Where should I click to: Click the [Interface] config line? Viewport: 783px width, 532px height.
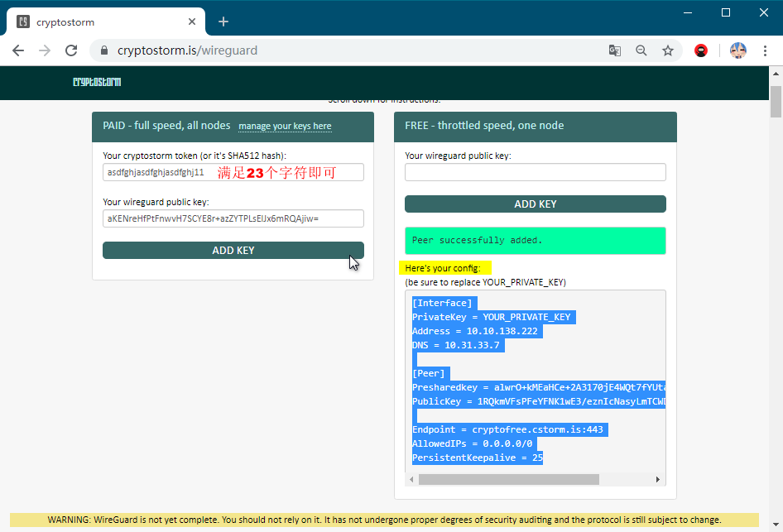tap(442, 303)
